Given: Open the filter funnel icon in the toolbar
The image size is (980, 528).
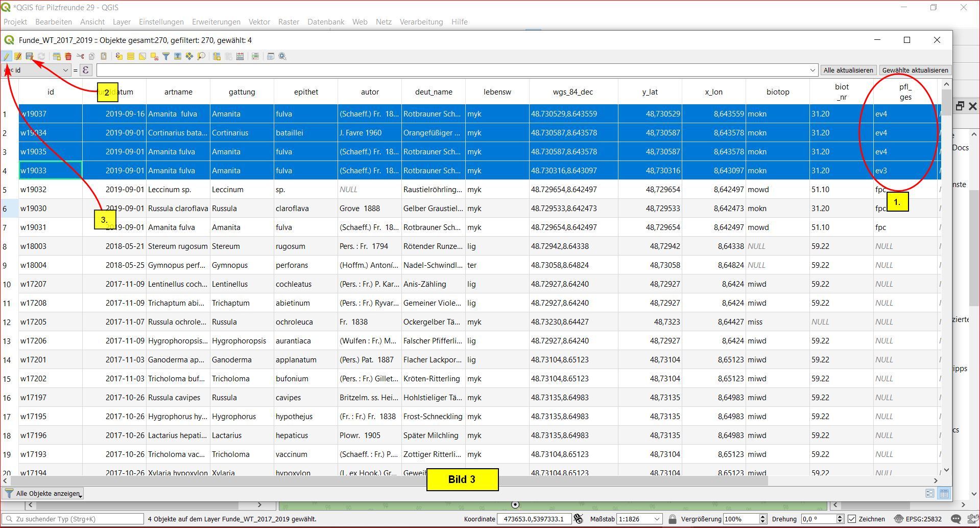Looking at the screenshot, I should pyautogui.click(x=166, y=56).
